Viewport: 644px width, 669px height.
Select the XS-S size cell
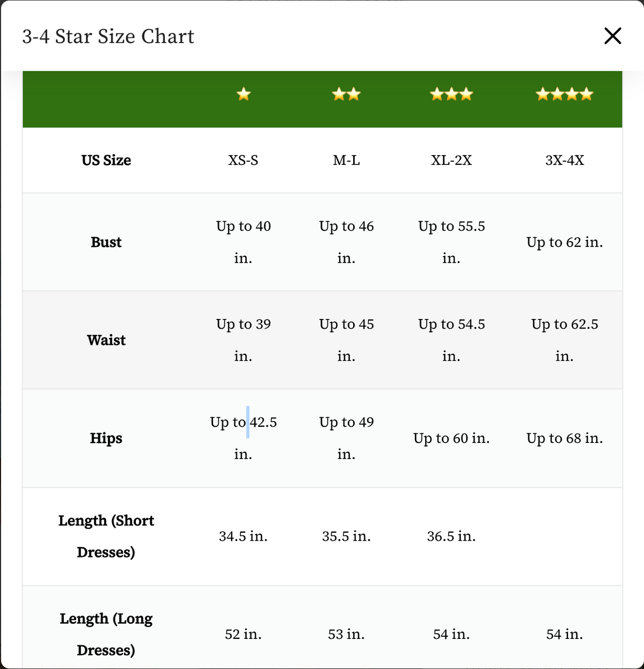coord(243,160)
